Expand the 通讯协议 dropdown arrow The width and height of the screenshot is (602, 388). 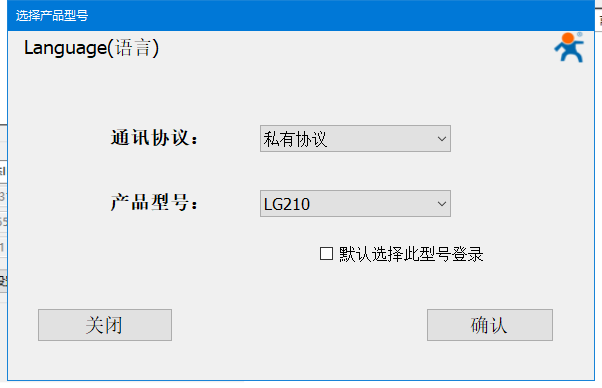[x=442, y=139]
